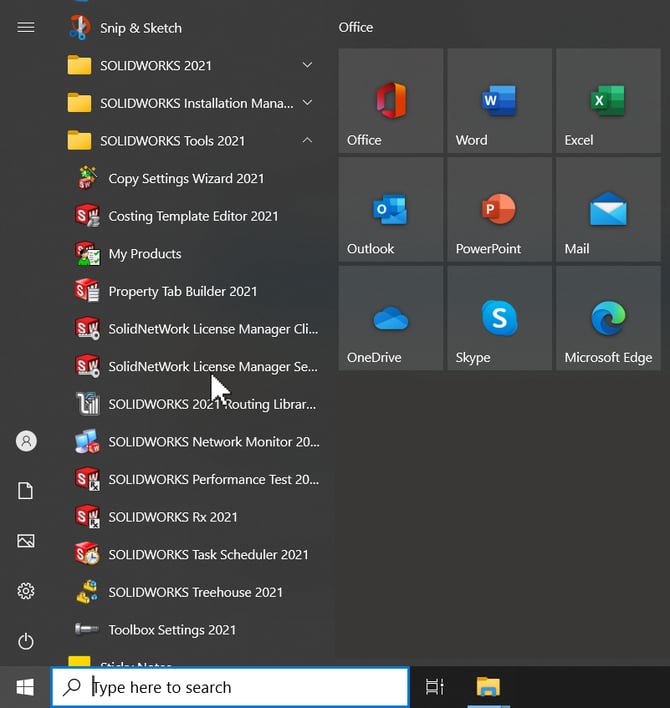
Task: Open Settings gear in Start sidebar
Action: click(x=26, y=591)
